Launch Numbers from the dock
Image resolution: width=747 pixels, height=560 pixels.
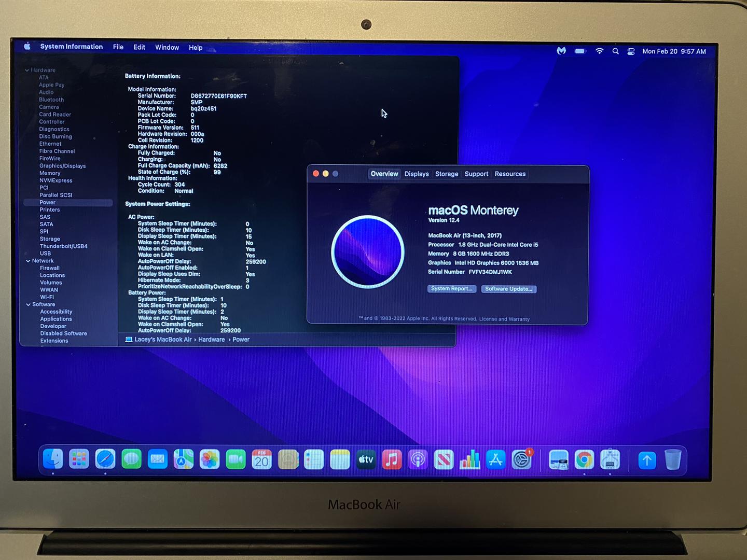469,459
